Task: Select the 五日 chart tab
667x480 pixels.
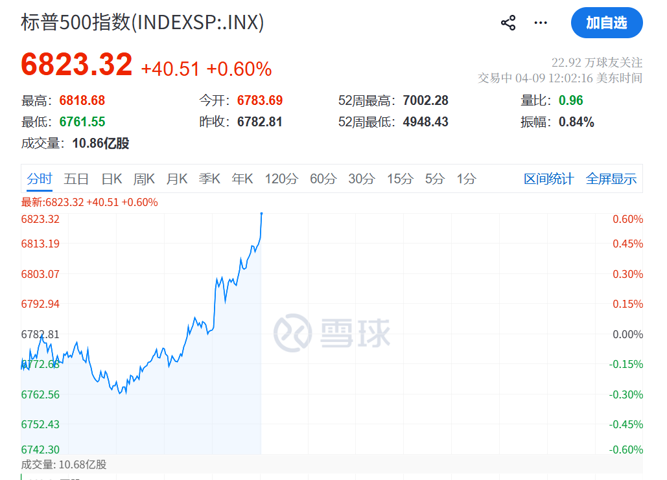Action: (77, 179)
